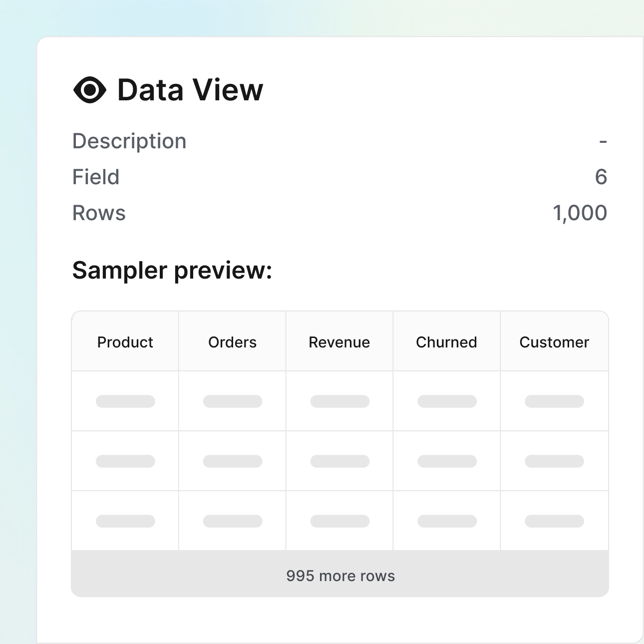Click the eye icon beside Data View
The image size is (644, 644).
[x=89, y=90]
